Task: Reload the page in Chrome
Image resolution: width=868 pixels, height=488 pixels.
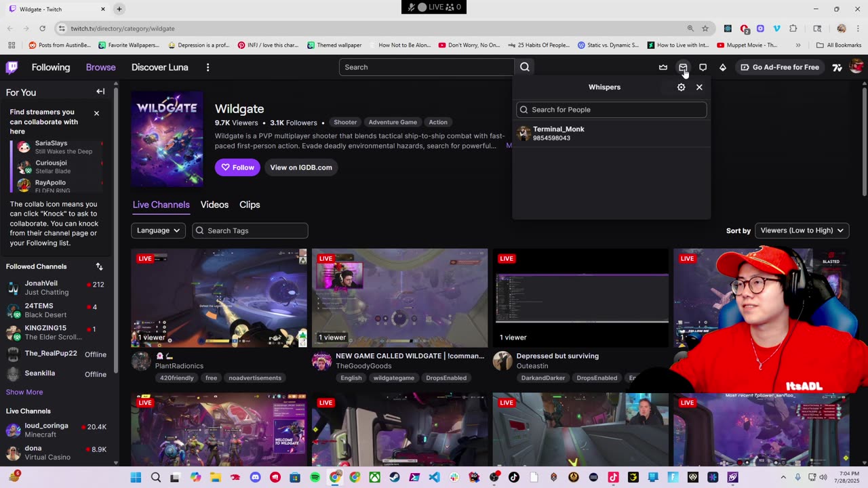Action: coord(42,28)
